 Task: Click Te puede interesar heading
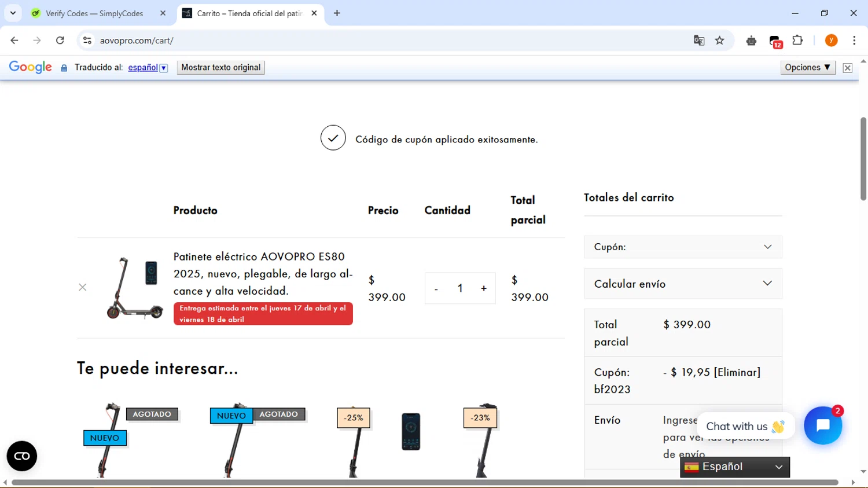click(157, 368)
